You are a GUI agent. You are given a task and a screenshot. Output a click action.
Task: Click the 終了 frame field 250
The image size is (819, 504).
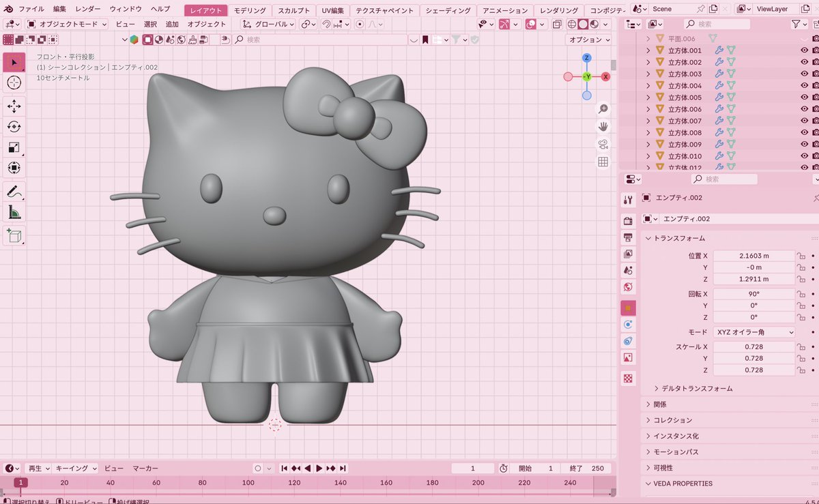(586, 469)
